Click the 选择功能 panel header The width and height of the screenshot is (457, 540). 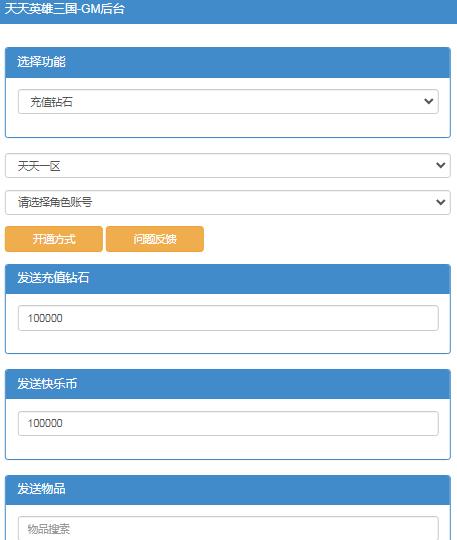[x=228, y=62]
